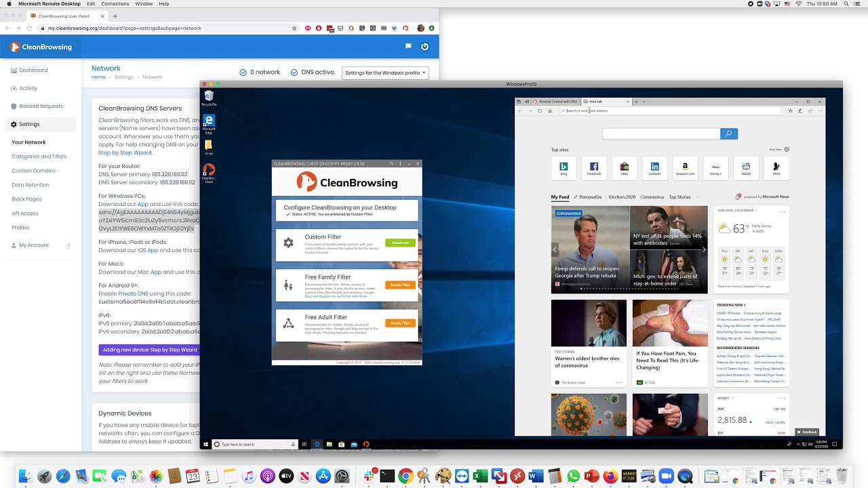This screenshot has height=488, width=868.
Task: Open the Warren's oldest brother news card
Action: click(x=589, y=344)
